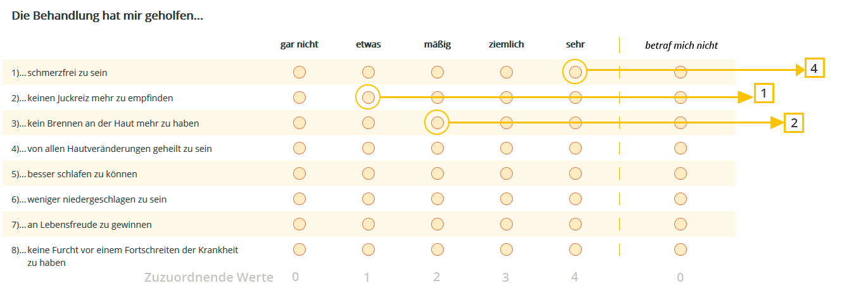
Task: Select 'gar nicht' for an Lebensfreude gewinnen
Action: (299, 224)
